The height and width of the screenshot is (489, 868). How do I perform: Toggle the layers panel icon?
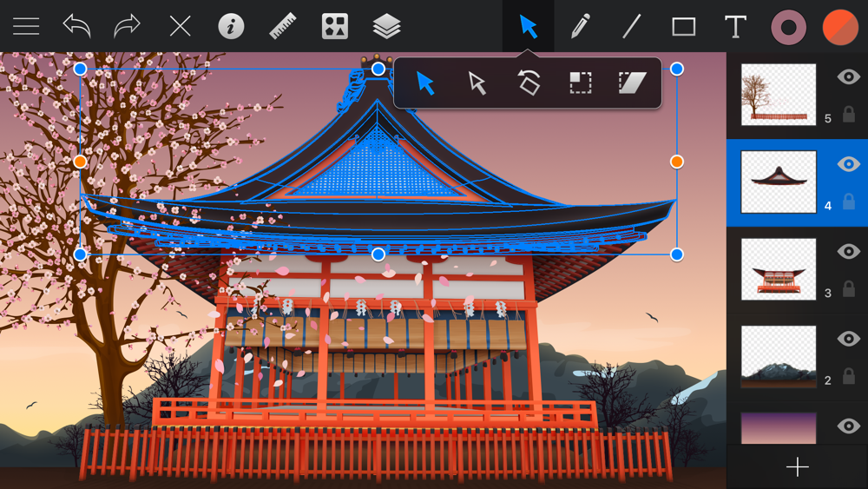click(386, 26)
